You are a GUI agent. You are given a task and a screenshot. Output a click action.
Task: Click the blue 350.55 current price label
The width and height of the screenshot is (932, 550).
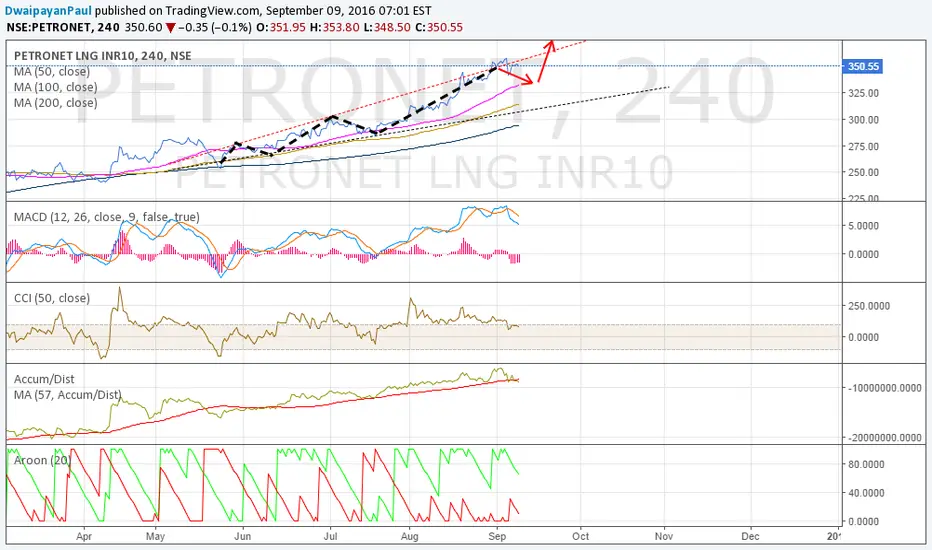[x=862, y=66]
